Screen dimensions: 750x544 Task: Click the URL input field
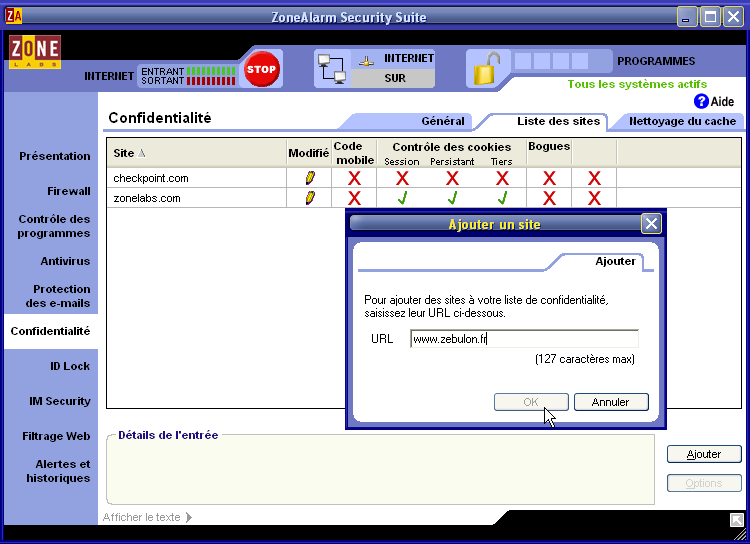pos(524,339)
